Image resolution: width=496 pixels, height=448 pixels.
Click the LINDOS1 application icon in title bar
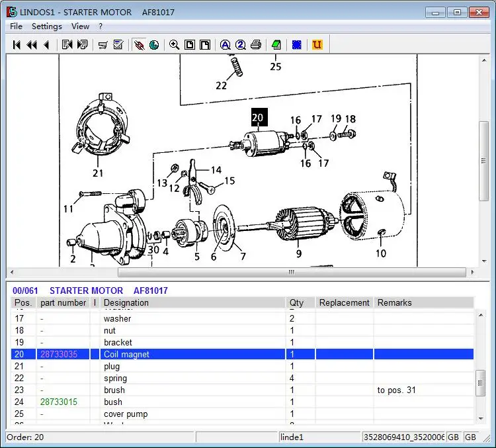pos(12,12)
